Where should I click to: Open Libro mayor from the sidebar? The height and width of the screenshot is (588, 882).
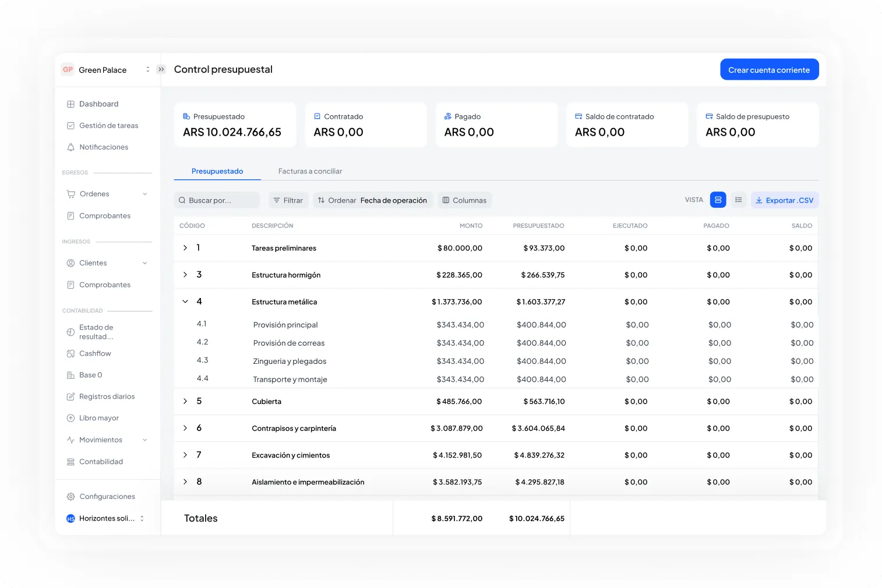click(x=100, y=417)
